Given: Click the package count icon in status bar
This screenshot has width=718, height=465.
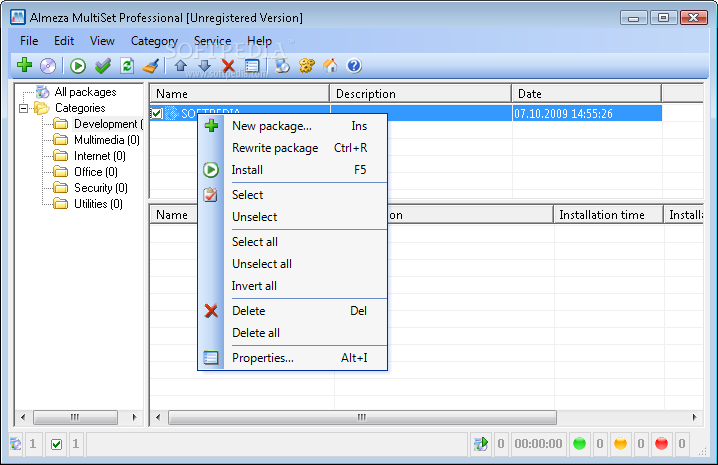Looking at the screenshot, I should point(16,443).
